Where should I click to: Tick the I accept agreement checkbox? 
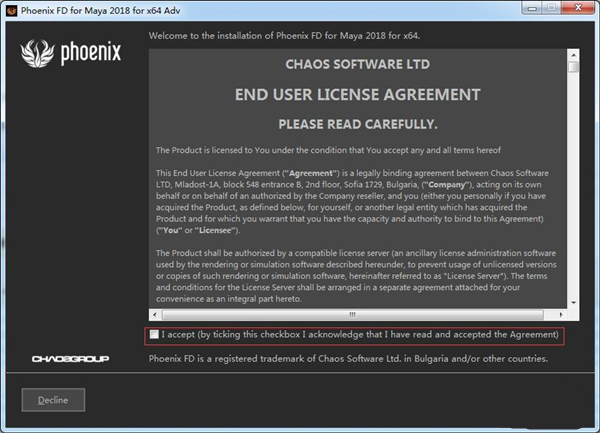pos(154,334)
